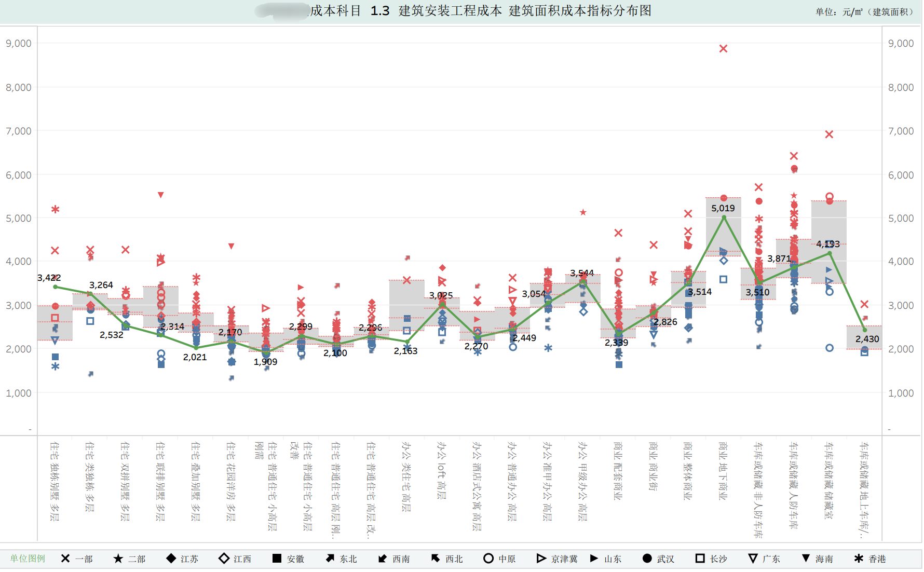
Task: Click the arrow icon for 东北 in legend
Action: point(330,559)
